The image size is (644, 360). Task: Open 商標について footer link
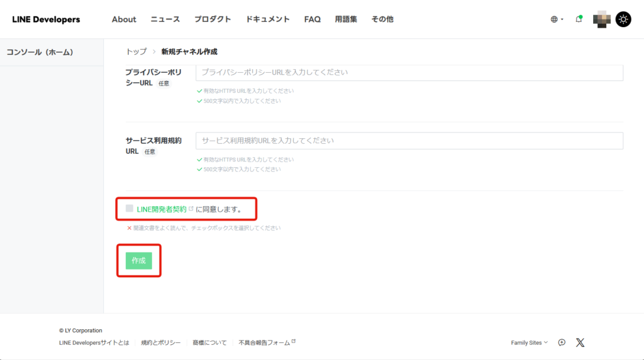[x=209, y=343]
